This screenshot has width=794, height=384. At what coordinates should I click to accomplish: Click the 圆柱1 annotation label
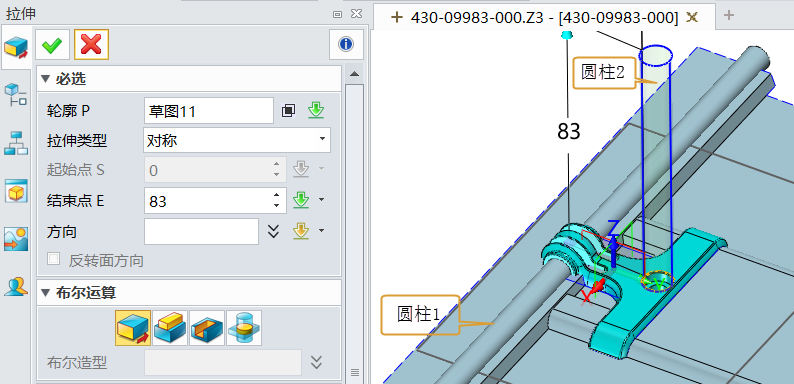point(420,315)
